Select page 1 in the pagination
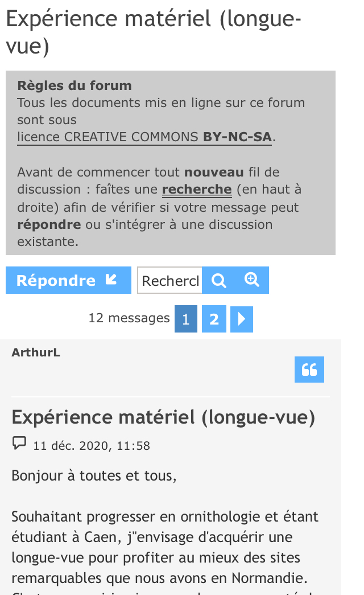Viewport: 364px width, 595px height. 186,319
